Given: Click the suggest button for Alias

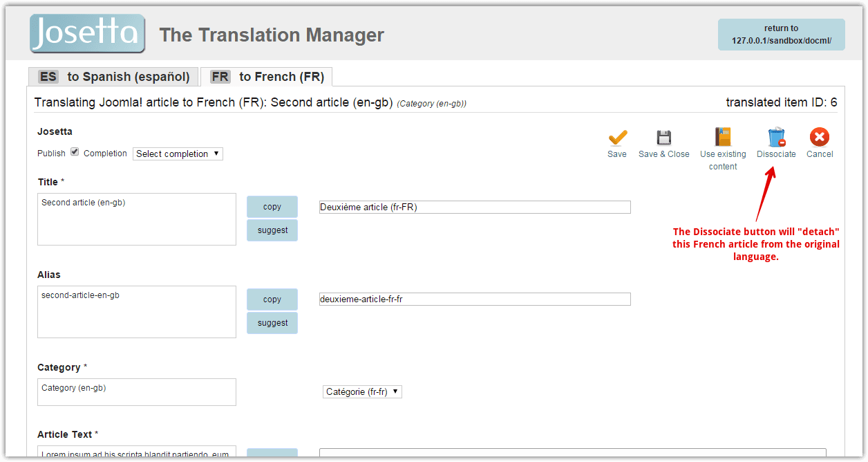Looking at the screenshot, I should point(272,323).
